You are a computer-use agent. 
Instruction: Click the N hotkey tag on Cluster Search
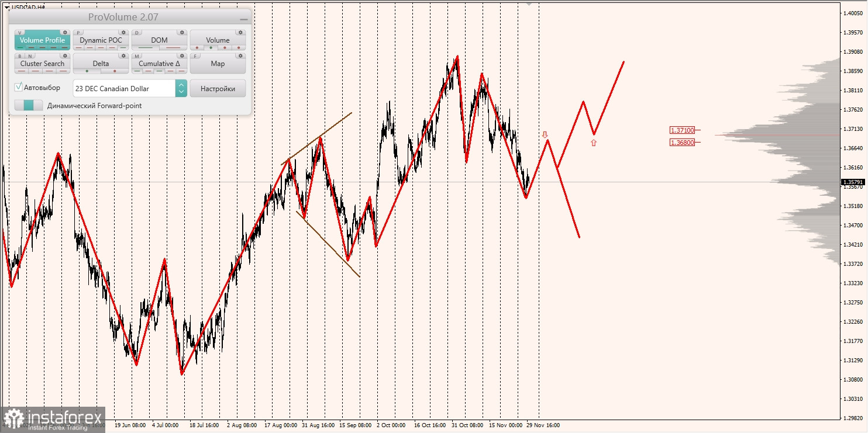point(30,56)
